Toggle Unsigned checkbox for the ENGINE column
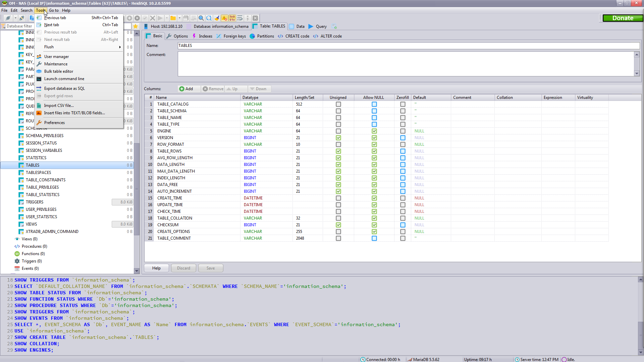The width and height of the screenshot is (644, 362). coord(338,131)
